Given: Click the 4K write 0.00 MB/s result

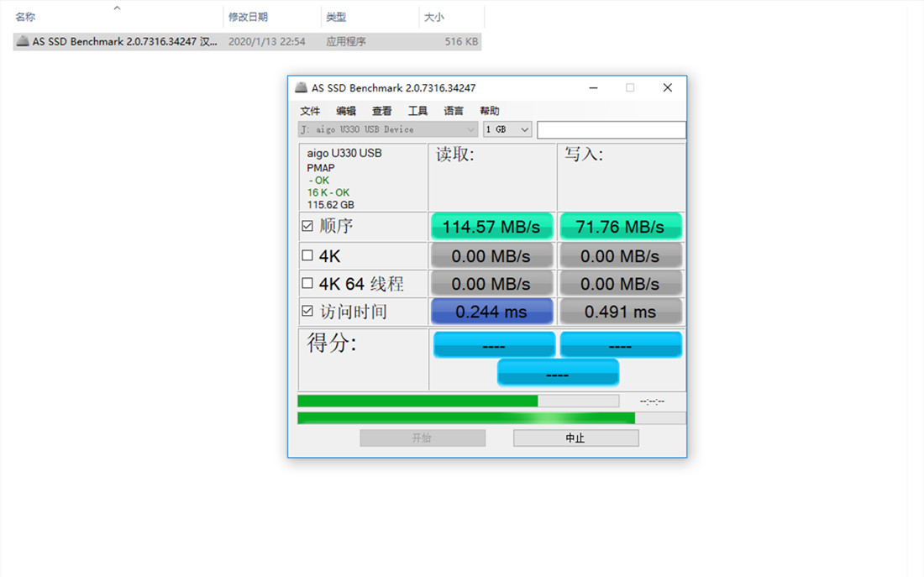Looking at the screenshot, I should click(620, 256).
